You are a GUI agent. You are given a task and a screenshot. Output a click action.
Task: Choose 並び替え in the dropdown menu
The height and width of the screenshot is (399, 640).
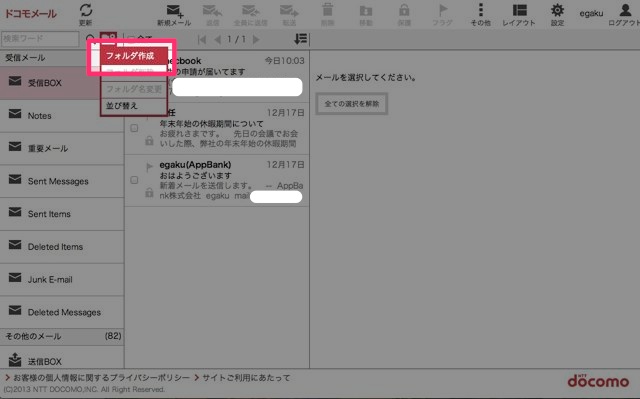[134, 106]
